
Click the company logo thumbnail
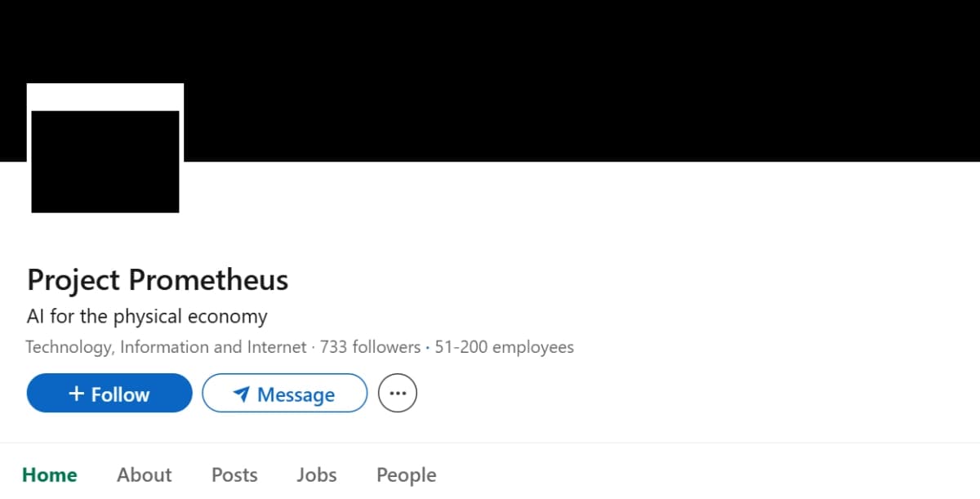coord(105,162)
